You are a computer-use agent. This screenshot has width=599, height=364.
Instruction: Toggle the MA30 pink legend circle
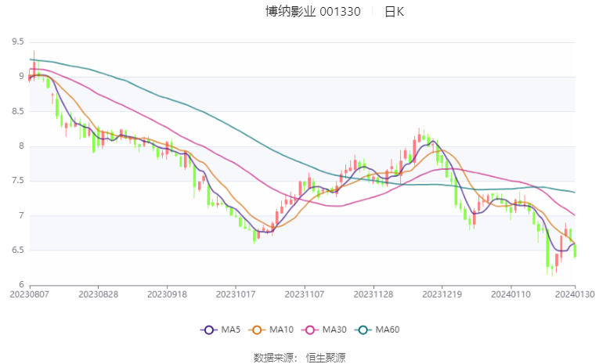tap(310, 330)
